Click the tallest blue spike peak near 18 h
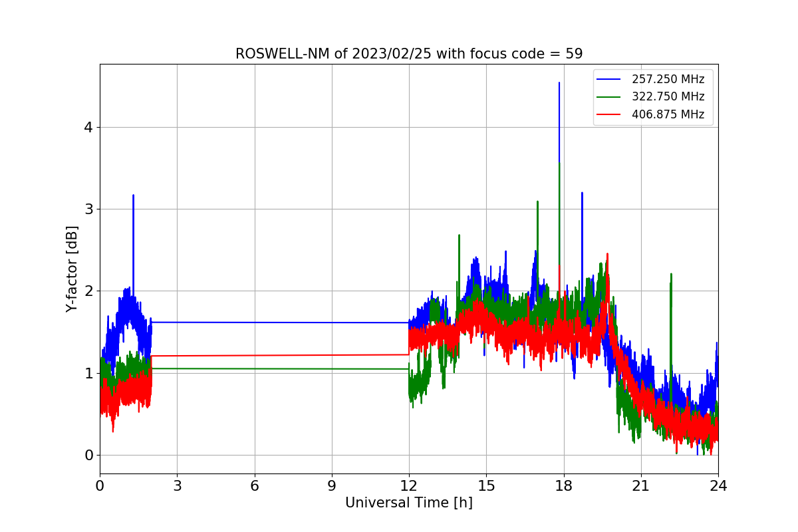Image resolution: width=798 pixels, height=532 pixels. pos(559,84)
